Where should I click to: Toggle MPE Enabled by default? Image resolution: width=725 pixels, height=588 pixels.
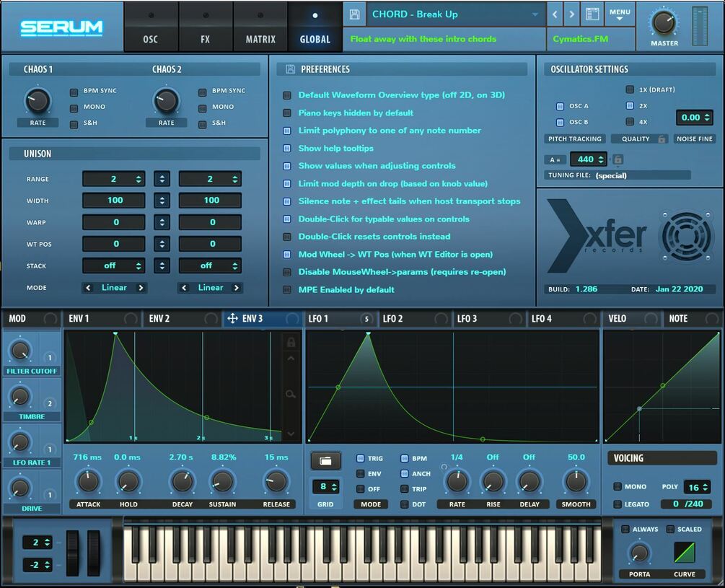coord(287,290)
